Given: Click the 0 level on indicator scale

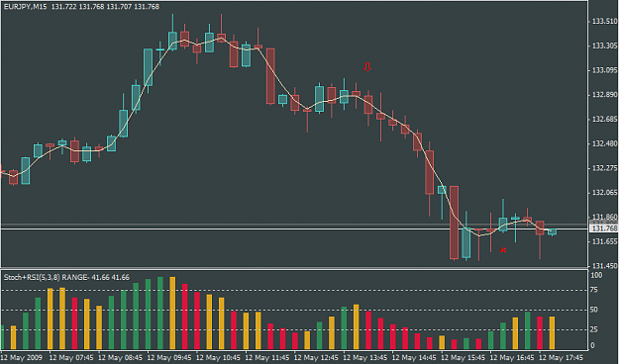Looking at the screenshot, I should tap(592, 346).
